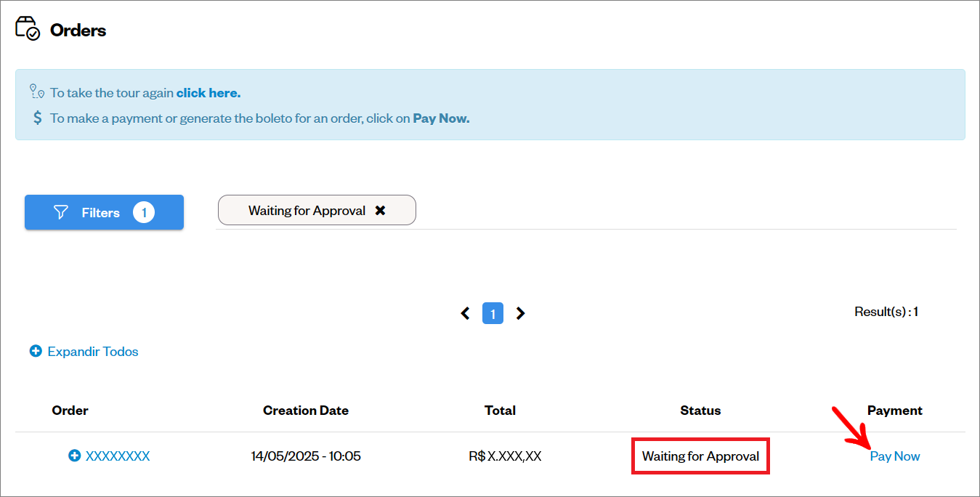Image resolution: width=980 pixels, height=497 pixels.
Task: Select page 1 in pagination
Action: point(493,313)
